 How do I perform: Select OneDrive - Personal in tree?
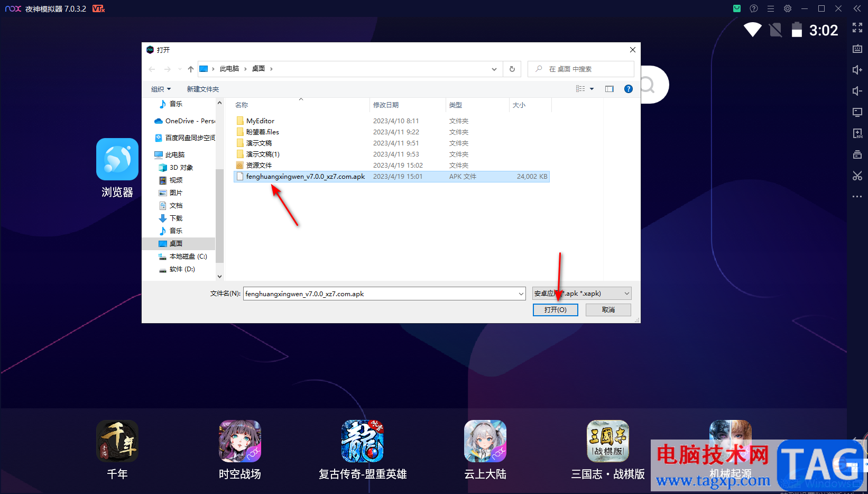tap(184, 121)
